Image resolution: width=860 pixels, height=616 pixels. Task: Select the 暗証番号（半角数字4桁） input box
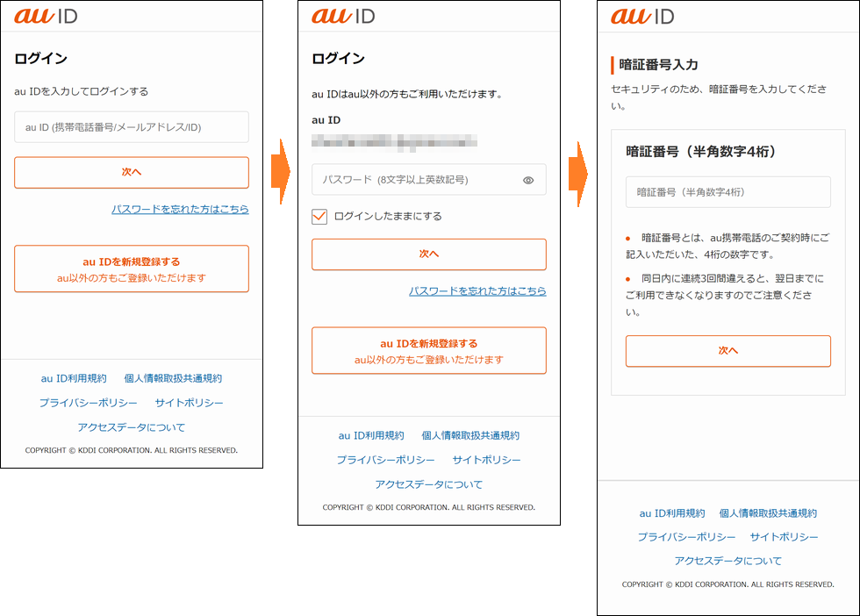click(x=727, y=192)
